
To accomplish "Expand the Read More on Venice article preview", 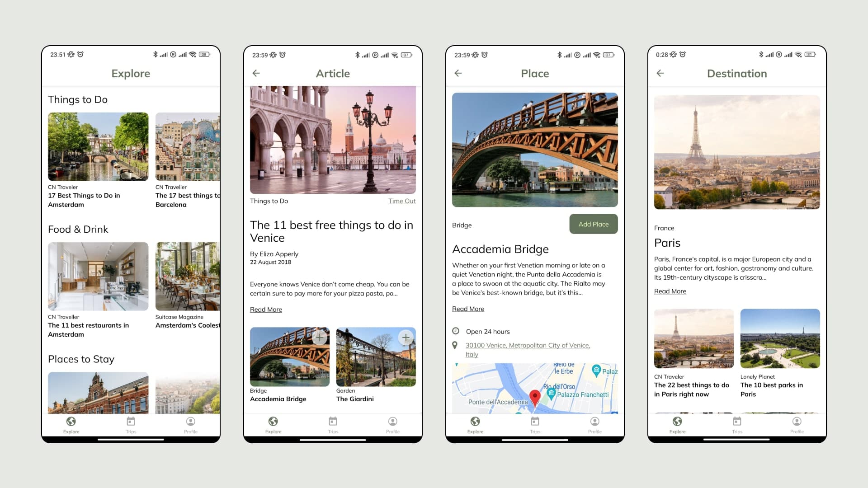I will tap(265, 309).
